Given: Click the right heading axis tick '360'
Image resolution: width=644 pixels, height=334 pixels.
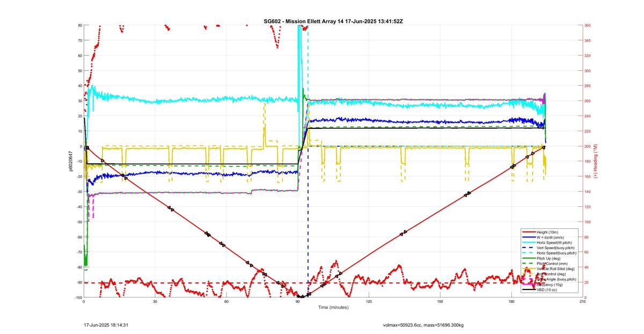Looking at the screenshot, I should [588, 25].
